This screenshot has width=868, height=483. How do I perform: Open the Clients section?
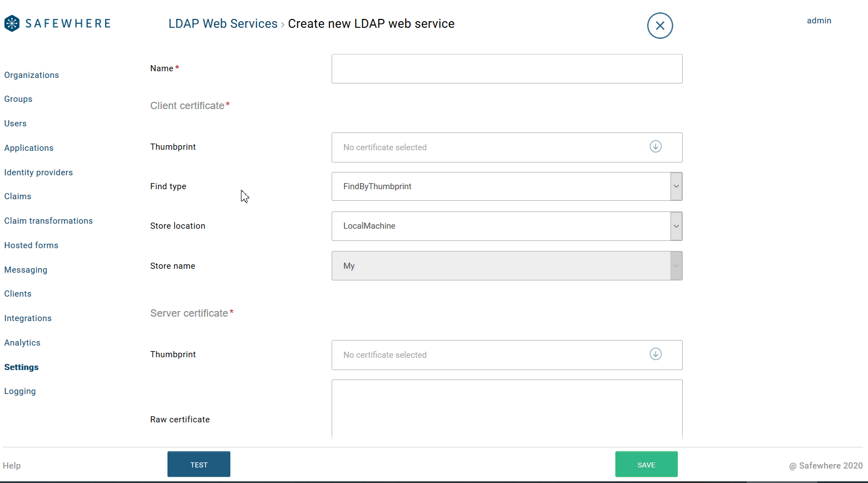coord(18,294)
